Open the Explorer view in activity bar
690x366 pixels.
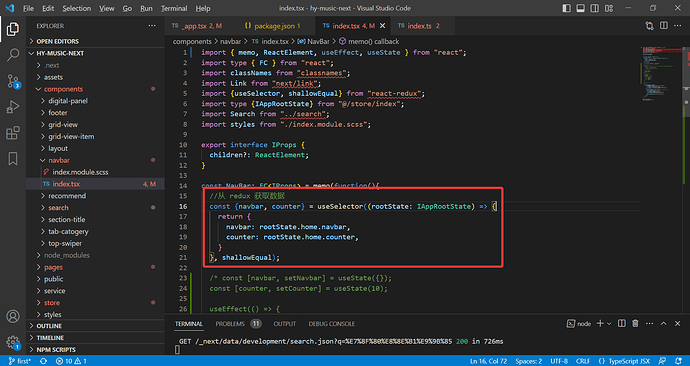click(13, 29)
